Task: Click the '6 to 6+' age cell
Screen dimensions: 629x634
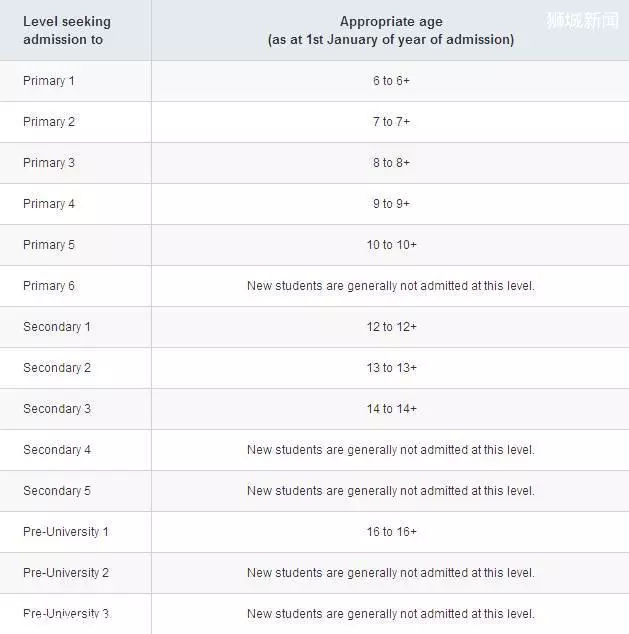Action: (391, 81)
